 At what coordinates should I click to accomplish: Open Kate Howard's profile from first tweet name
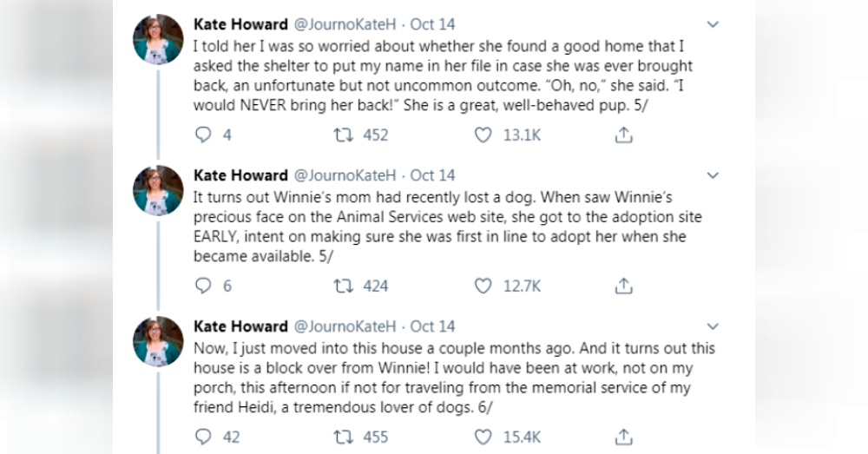coord(240,24)
